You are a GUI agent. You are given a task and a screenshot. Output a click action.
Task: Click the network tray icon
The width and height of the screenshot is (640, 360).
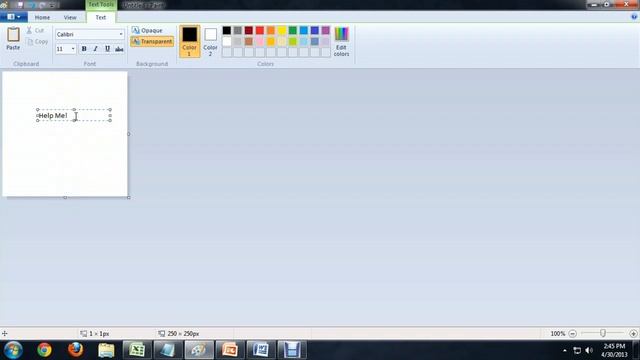[577, 350]
